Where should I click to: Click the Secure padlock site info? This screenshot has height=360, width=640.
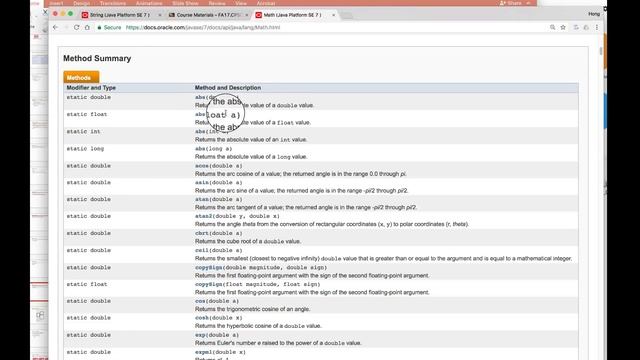pyautogui.click(x=109, y=27)
